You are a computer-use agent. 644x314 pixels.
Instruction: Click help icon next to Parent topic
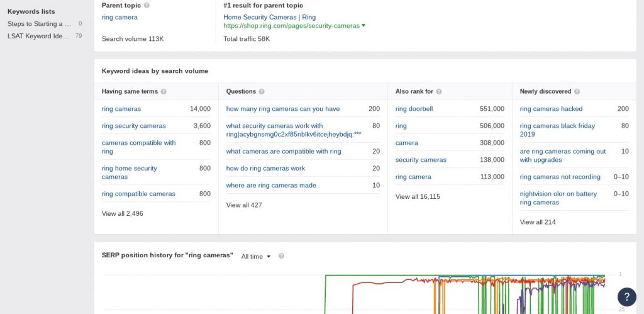click(x=147, y=6)
